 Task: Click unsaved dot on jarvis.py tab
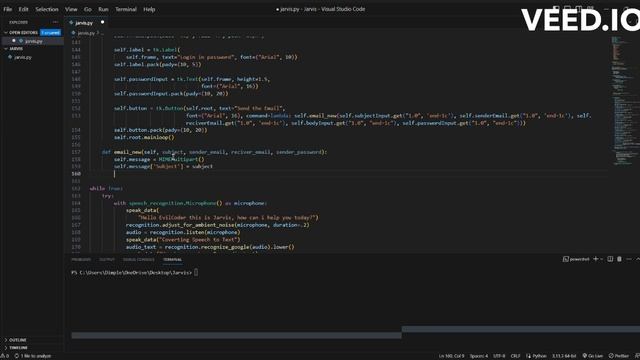[102, 22]
